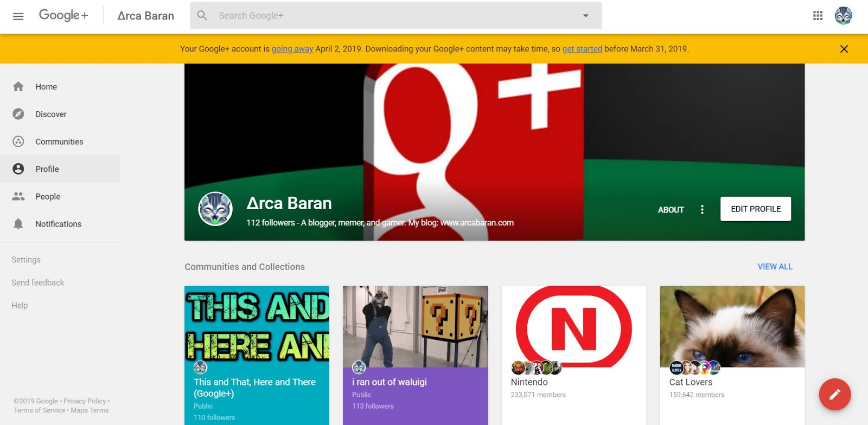Click the red compose post pencil button
This screenshot has height=425, width=868.
pyautogui.click(x=835, y=394)
